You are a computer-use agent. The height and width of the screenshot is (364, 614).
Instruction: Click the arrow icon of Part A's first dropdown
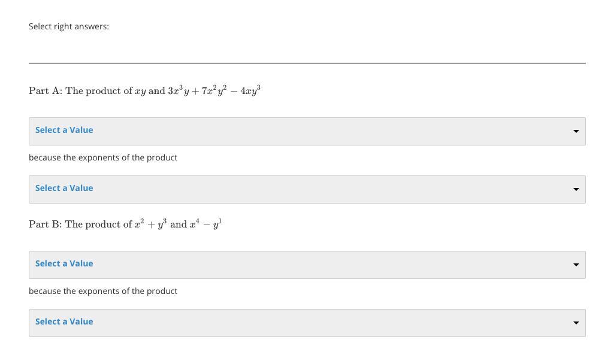coord(576,131)
